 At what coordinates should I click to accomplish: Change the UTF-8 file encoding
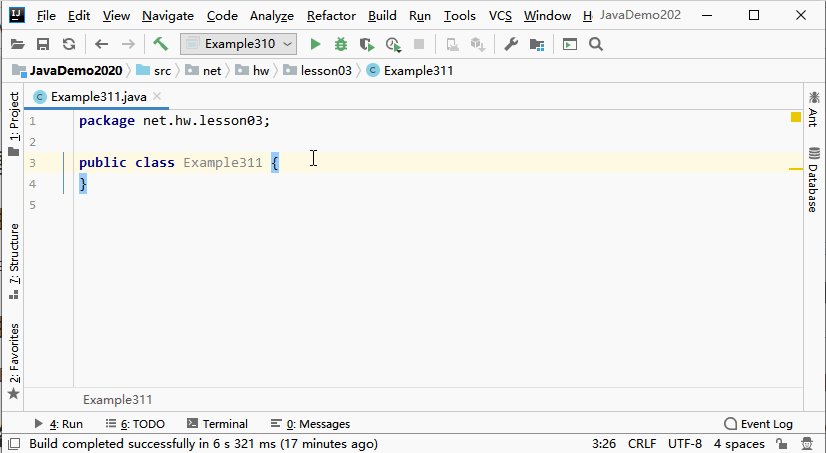685,444
